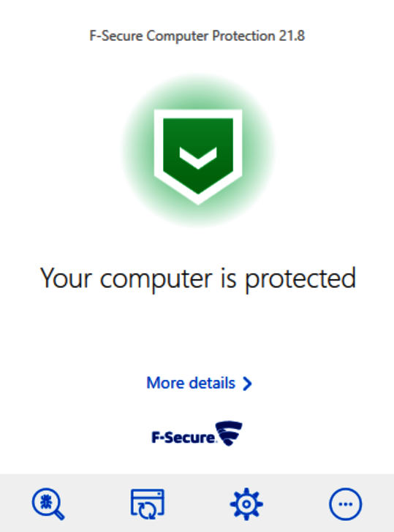
Task: Click the white chevron inside the shield
Action: pos(198,158)
